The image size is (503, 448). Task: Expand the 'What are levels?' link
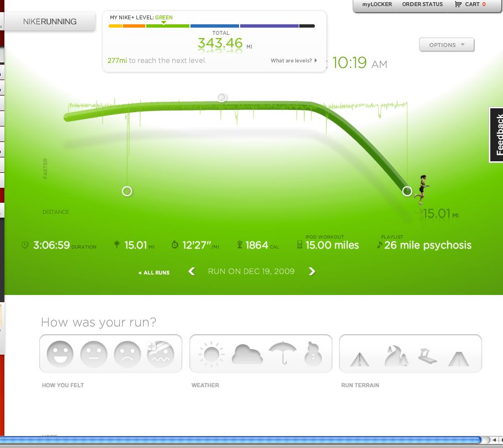[x=293, y=61]
